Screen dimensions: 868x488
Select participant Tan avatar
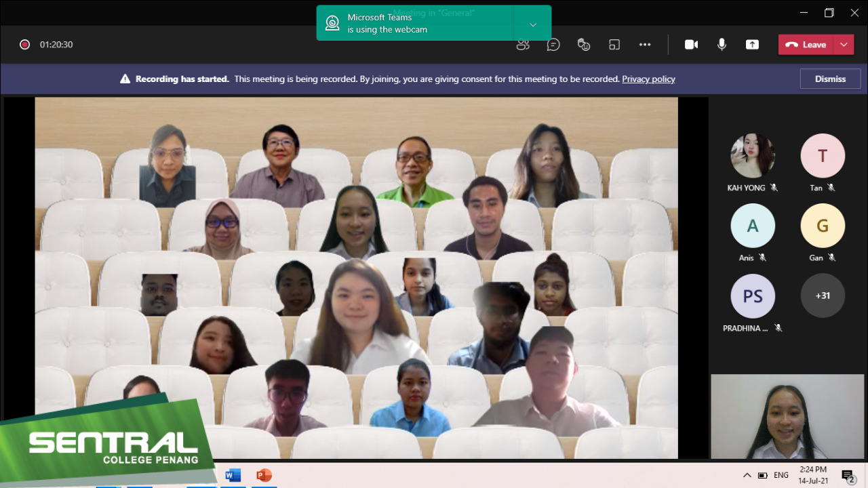pyautogui.click(x=823, y=156)
